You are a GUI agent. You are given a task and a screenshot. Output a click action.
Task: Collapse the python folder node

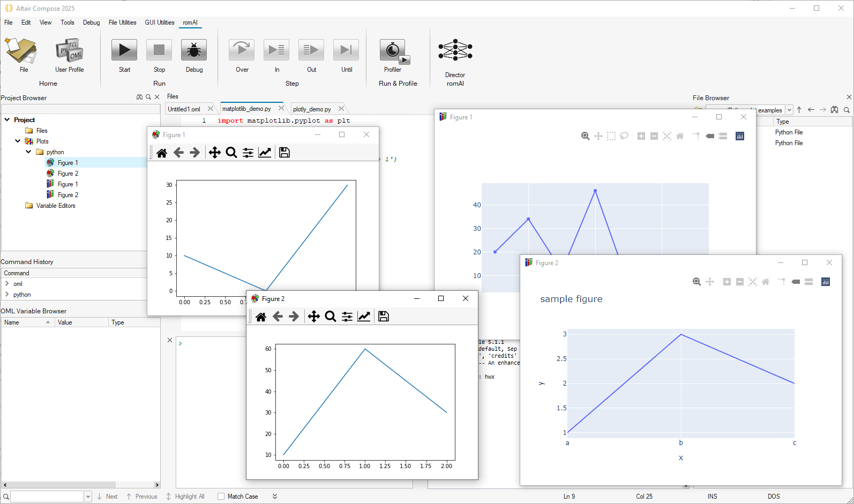[x=28, y=152]
